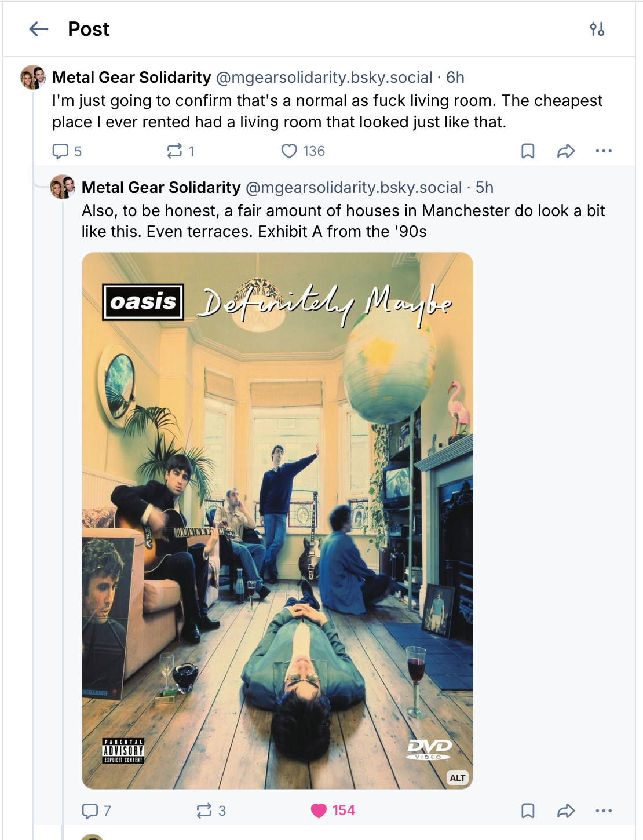Go back using the arrow icon
643x840 pixels.
pyautogui.click(x=39, y=29)
